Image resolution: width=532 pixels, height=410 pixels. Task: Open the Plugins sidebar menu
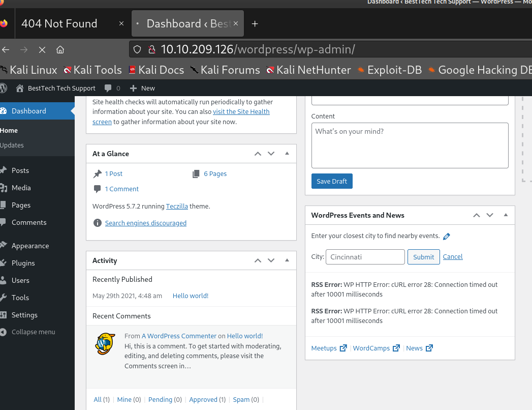click(x=23, y=263)
